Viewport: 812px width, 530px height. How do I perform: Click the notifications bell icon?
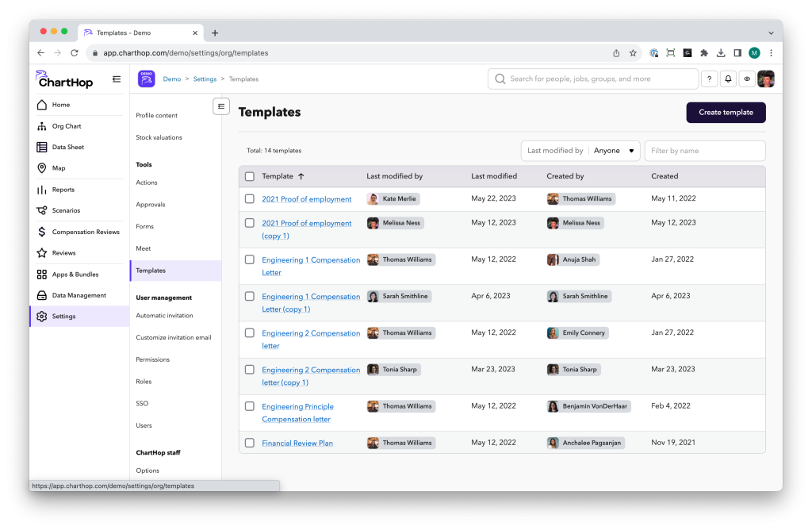click(x=728, y=79)
